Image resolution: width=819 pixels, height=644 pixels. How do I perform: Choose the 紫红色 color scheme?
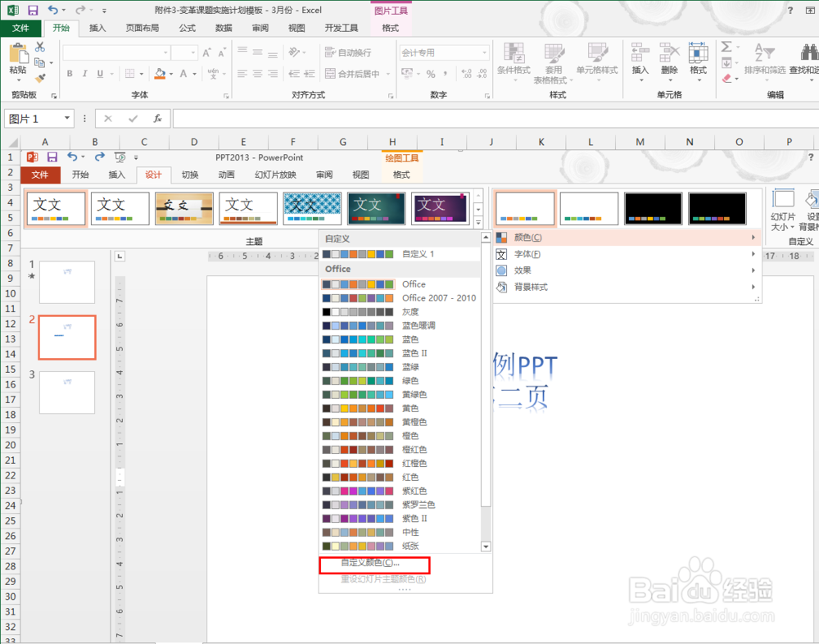pyautogui.click(x=399, y=491)
